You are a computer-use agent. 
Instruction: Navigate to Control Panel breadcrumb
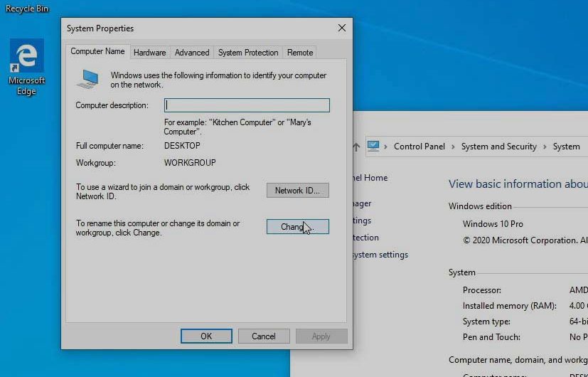[x=419, y=147]
